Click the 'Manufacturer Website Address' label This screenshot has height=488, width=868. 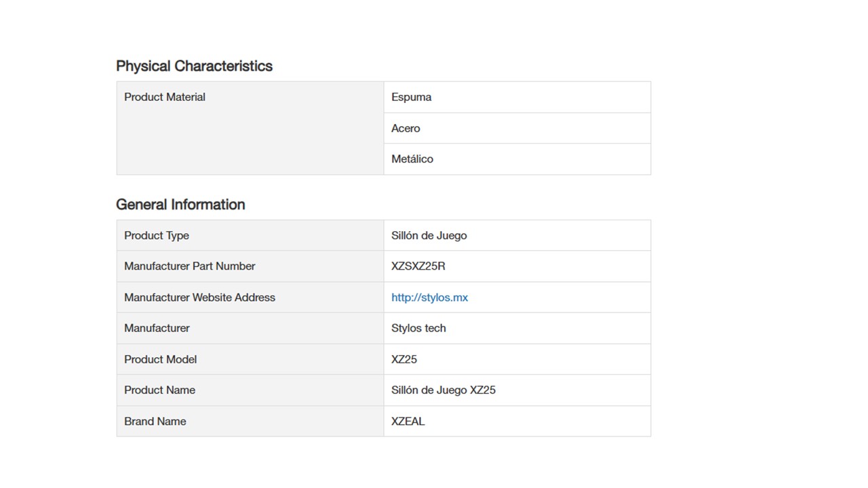tap(199, 297)
